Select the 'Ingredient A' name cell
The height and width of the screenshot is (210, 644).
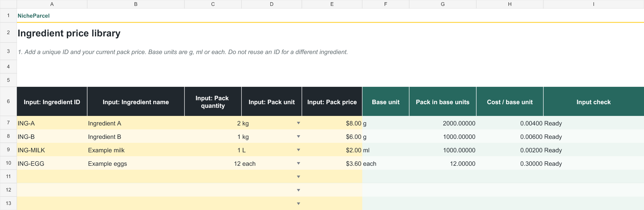click(136, 123)
